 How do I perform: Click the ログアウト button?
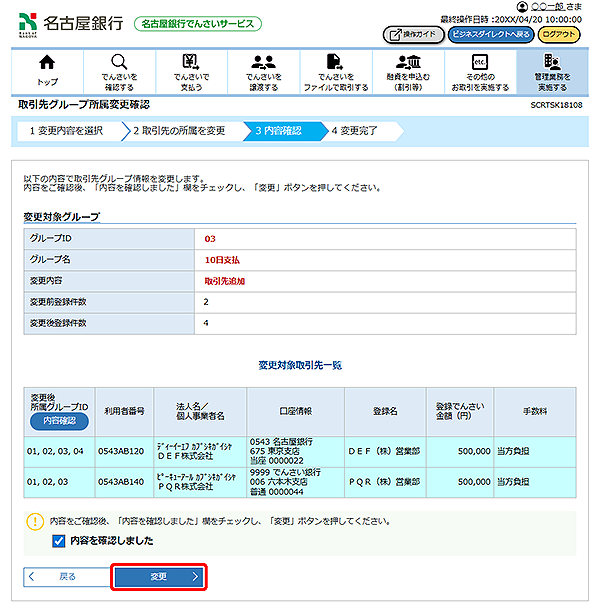(559, 34)
